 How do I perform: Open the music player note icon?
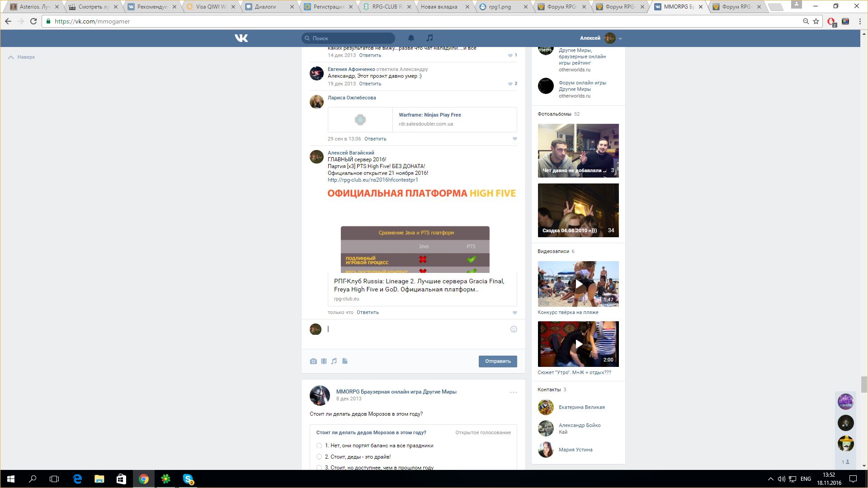tap(429, 38)
